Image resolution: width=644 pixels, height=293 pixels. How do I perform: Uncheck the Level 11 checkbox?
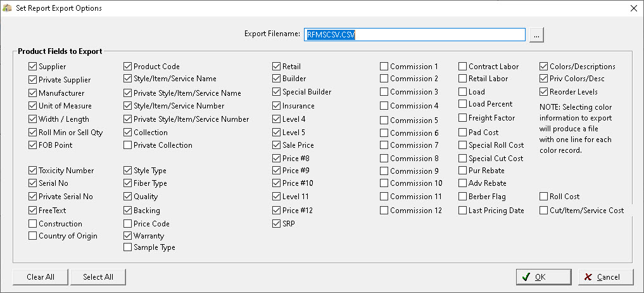(x=277, y=197)
